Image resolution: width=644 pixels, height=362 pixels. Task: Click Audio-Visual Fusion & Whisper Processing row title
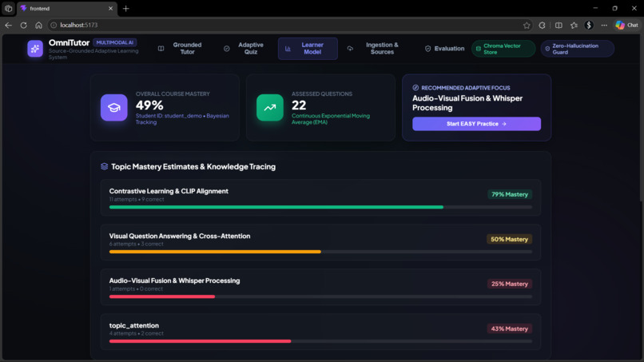point(174,280)
